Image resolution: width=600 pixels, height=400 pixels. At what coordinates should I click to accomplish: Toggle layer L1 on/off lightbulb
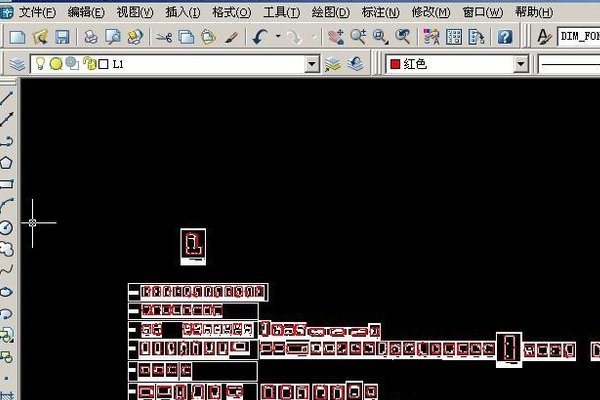click(42, 63)
